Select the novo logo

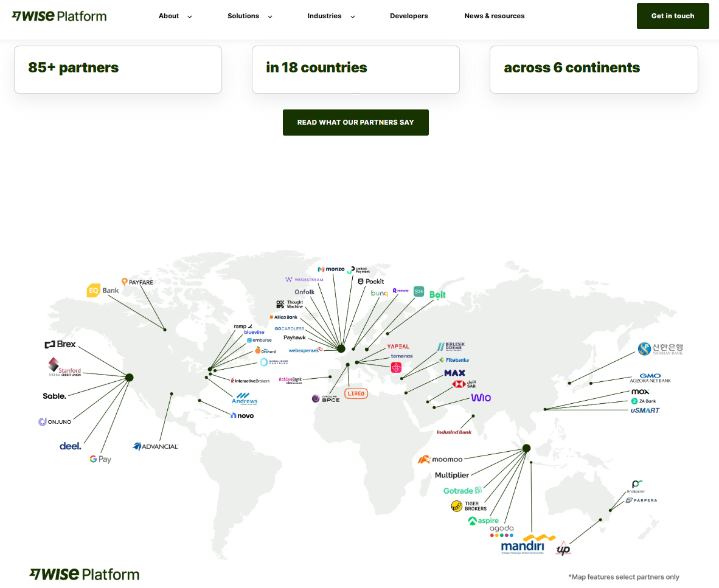click(242, 416)
